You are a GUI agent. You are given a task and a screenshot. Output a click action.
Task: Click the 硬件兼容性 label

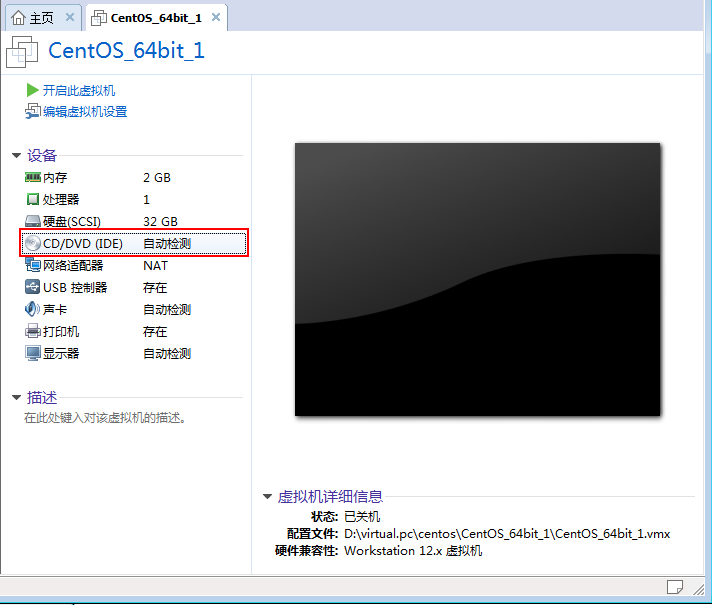(307, 551)
